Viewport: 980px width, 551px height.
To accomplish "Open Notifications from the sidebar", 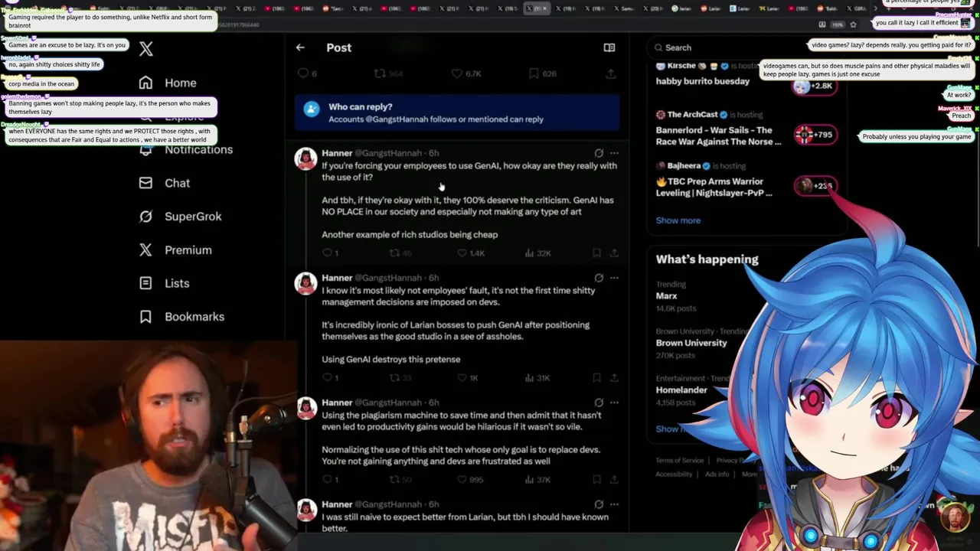I will (185, 150).
